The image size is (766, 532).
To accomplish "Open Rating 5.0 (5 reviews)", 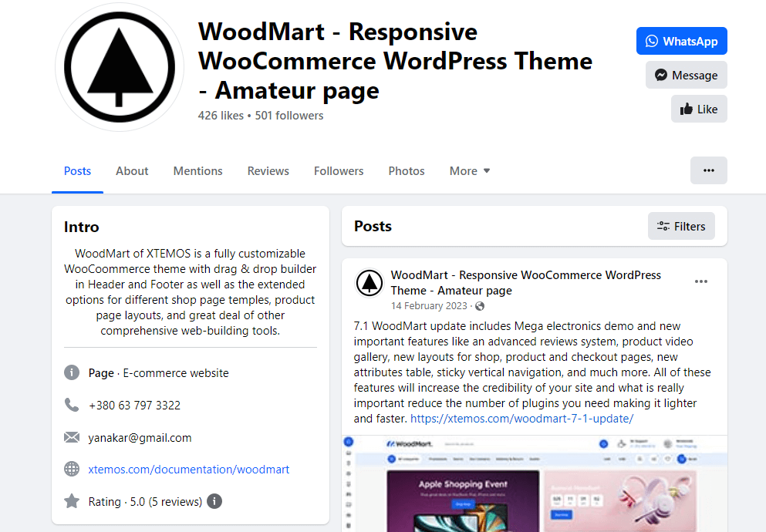I will [x=145, y=502].
